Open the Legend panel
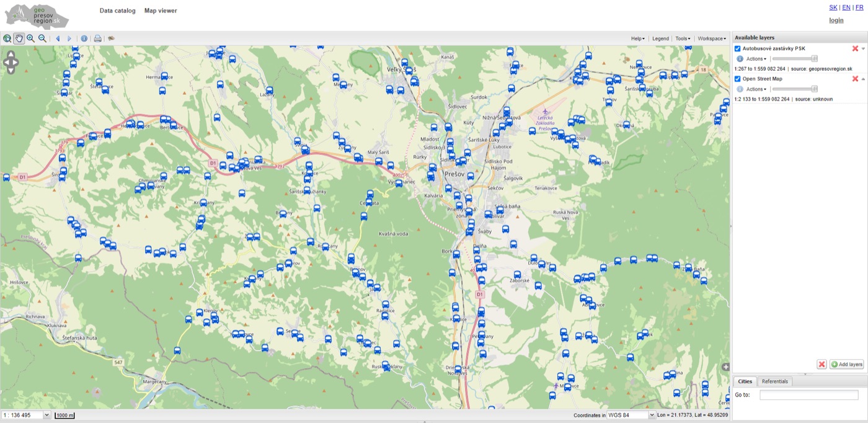 click(660, 38)
